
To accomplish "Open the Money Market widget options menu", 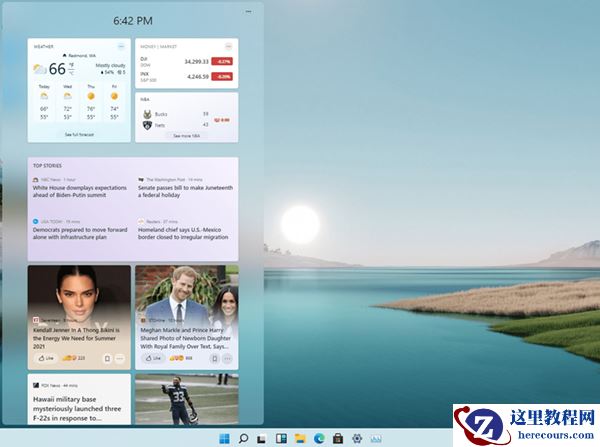I will pyautogui.click(x=228, y=46).
